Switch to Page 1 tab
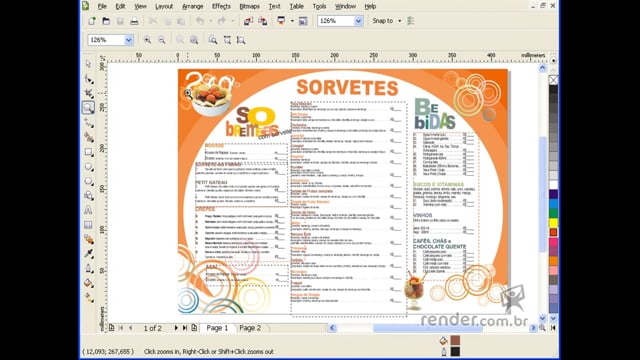Screen dimensions: 640x360 217,328
